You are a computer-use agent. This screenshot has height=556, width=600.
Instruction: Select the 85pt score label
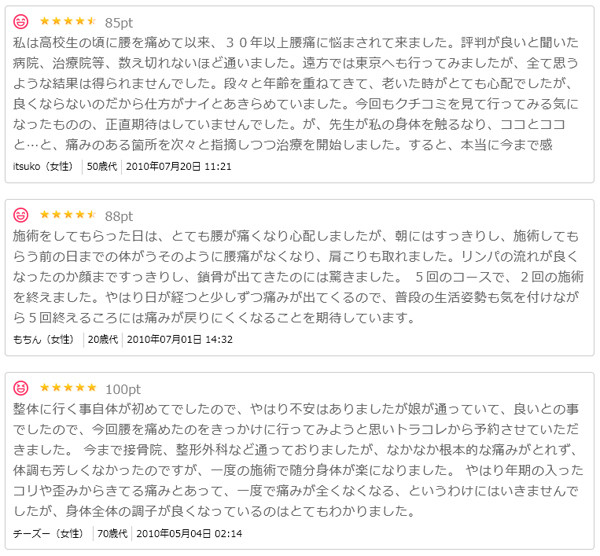tap(119, 23)
